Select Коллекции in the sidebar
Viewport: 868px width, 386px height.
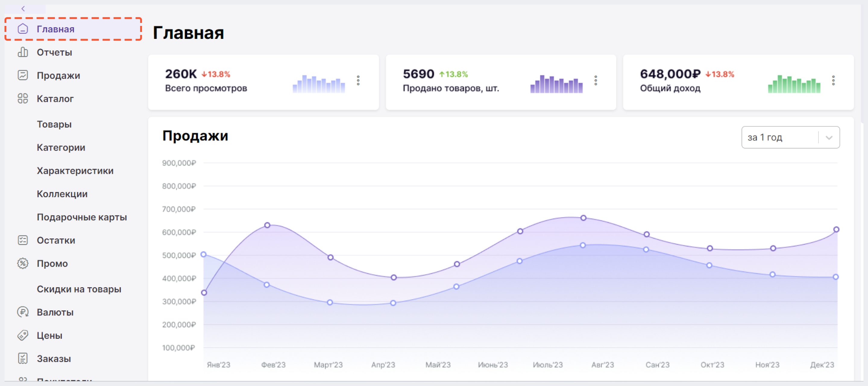62,194
